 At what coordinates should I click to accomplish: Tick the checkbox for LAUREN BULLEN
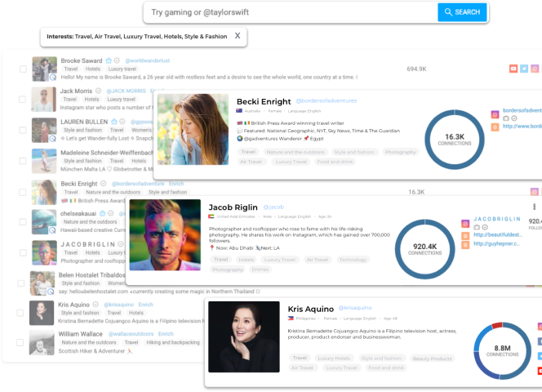(x=23, y=130)
